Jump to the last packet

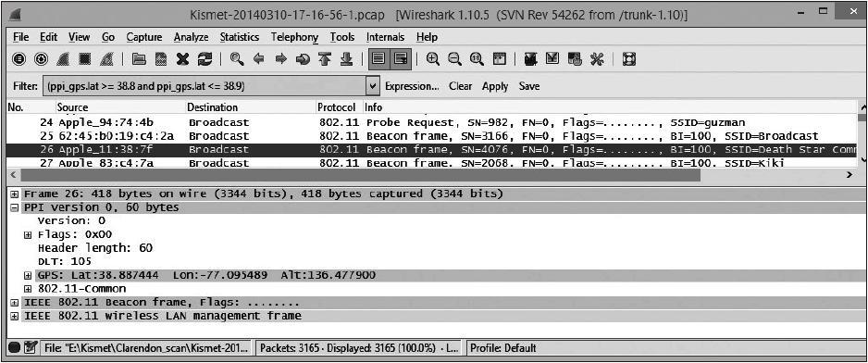click(x=346, y=59)
